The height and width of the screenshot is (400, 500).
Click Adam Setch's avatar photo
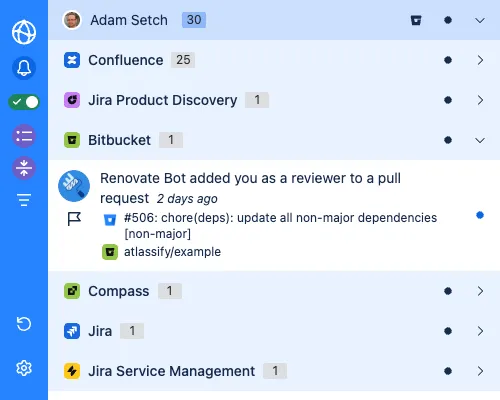[x=72, y=20]
